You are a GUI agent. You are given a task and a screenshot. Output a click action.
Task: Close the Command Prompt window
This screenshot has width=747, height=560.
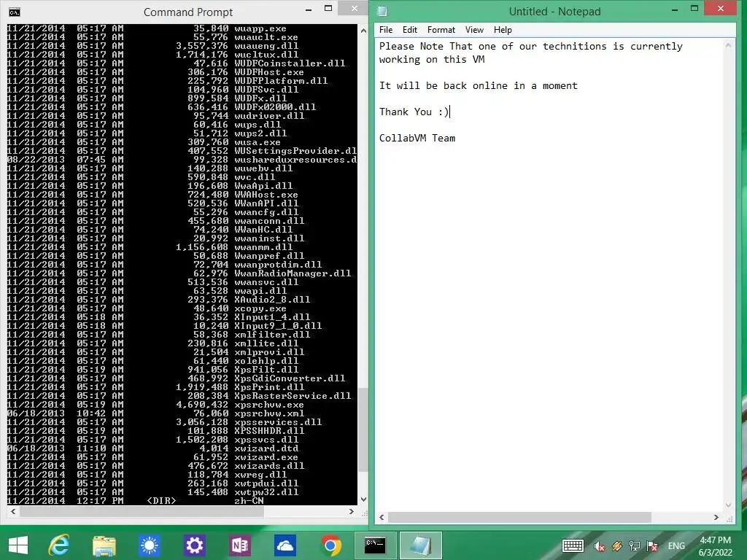pyautogui.click(x=355, y=9)
